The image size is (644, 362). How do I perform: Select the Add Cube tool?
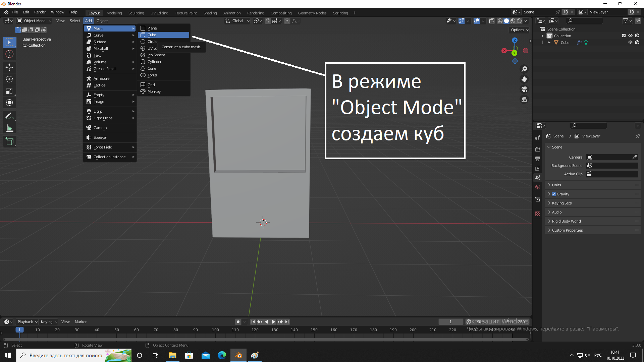pos(9,141)
